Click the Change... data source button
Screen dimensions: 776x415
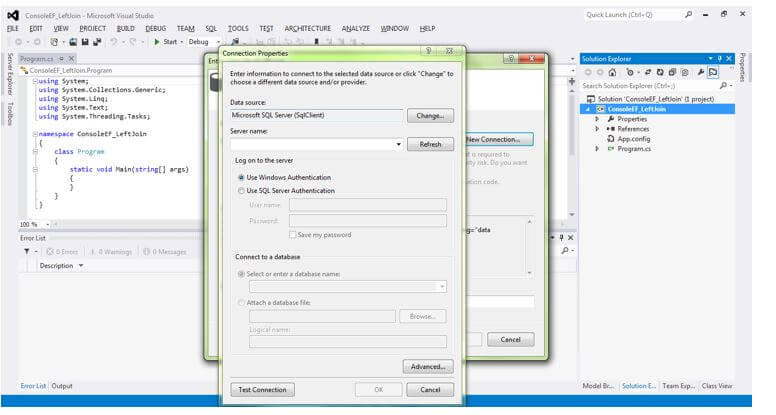coord(430,116)
